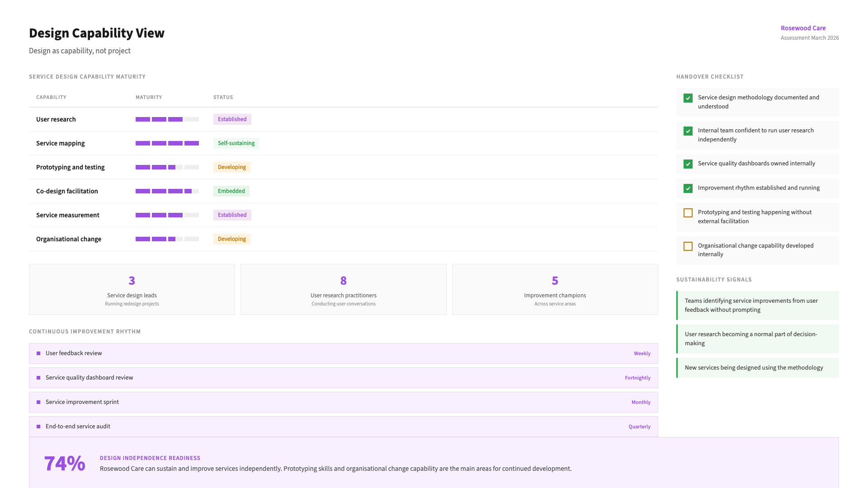
Task: Check prototyping and testing without facilitation box
Action: [688, 213]
